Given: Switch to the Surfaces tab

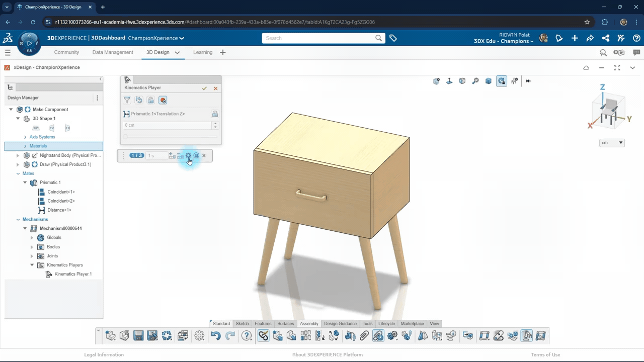Looking at the screenshot, I should tap(285, 324).
